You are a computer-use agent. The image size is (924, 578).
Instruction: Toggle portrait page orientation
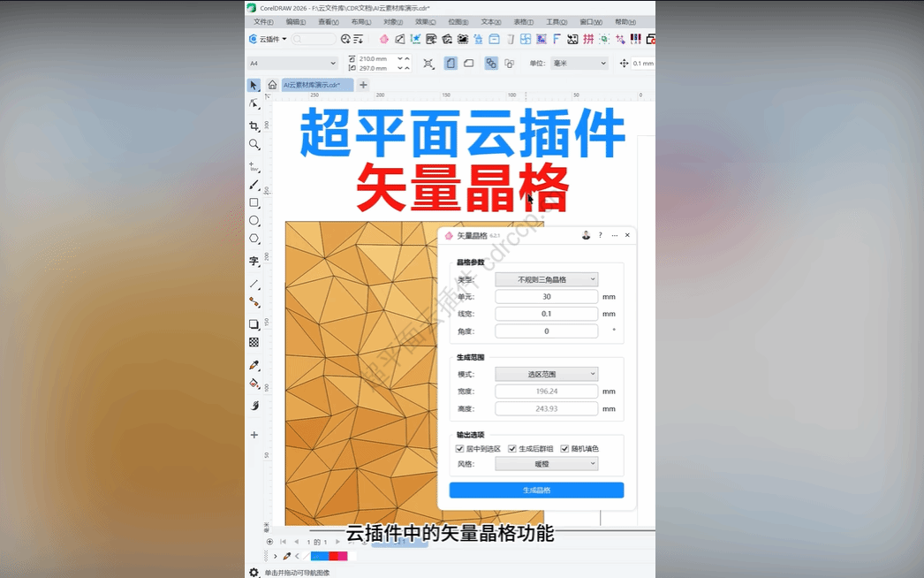pos(451,63)
